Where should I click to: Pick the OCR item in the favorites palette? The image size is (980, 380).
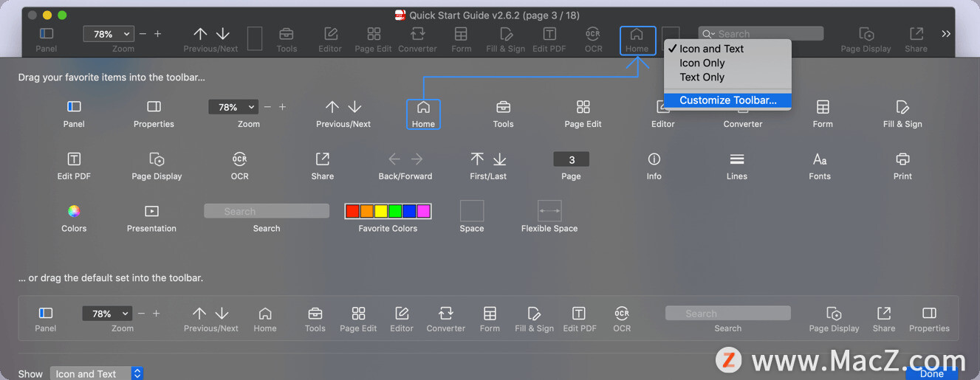click(x=239, y=166)
